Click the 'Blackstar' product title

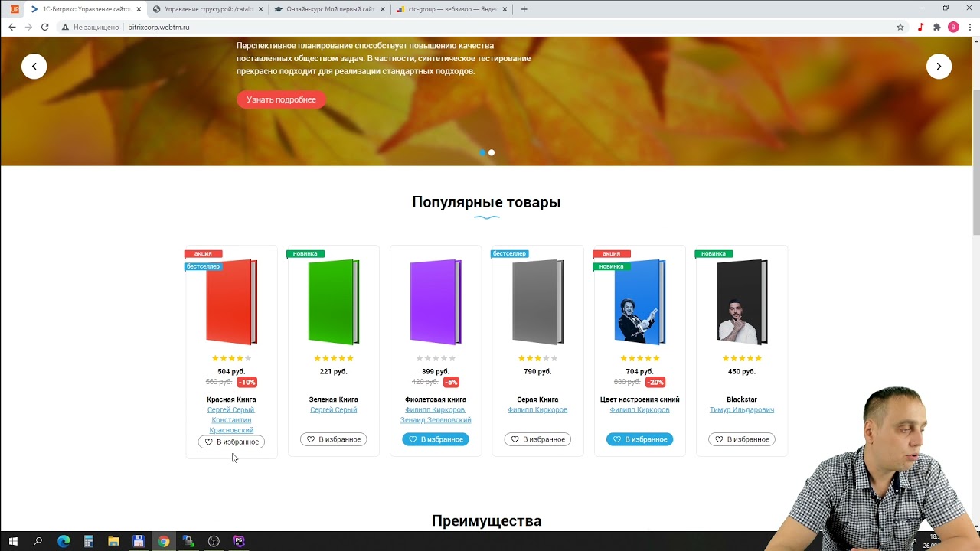point(742,399)
